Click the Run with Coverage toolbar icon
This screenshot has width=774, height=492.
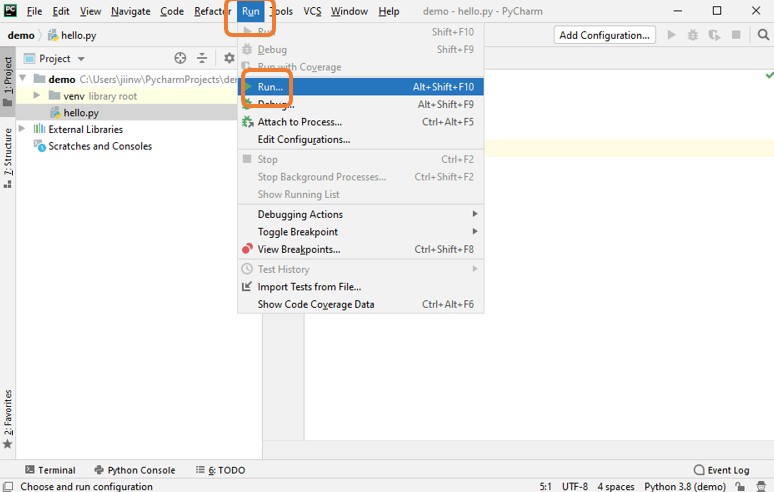coord(714,35)
